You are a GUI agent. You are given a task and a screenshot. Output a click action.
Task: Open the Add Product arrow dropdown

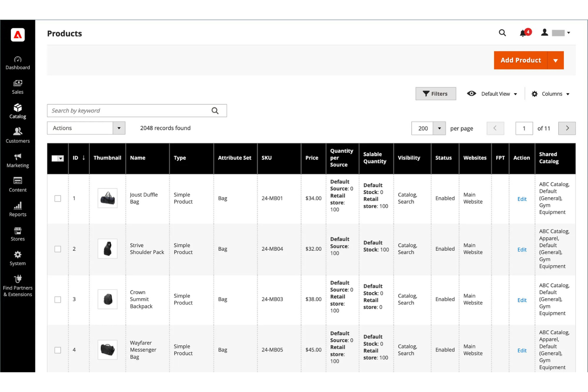[555, 60]
